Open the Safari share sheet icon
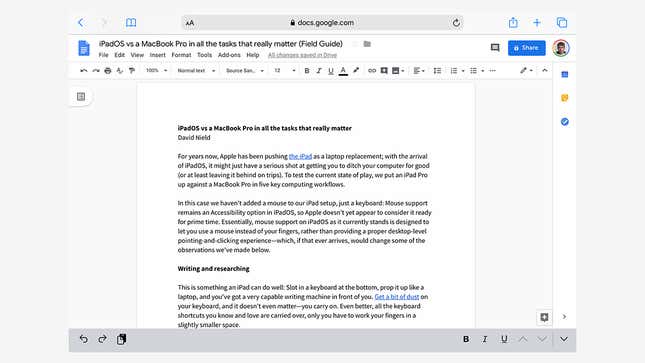This screenshot has width=645, height=363. click(x=513, y=22)
